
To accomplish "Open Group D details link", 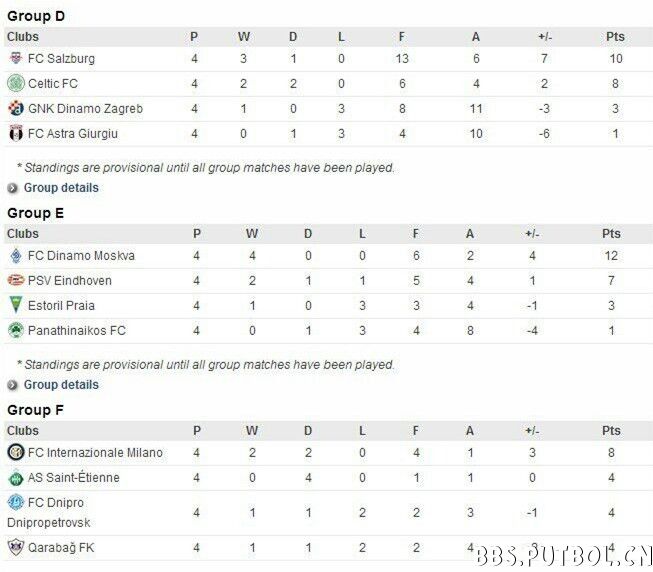I will point(61,188).
